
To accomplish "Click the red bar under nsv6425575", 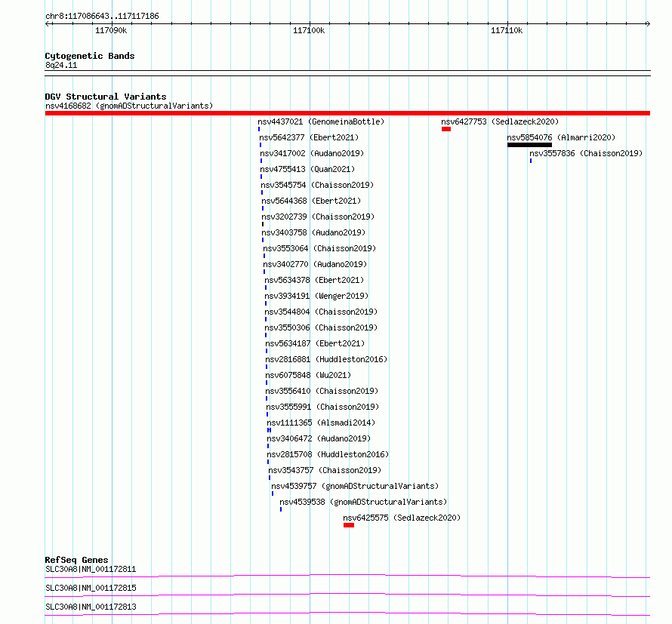I will pos(349,525).
